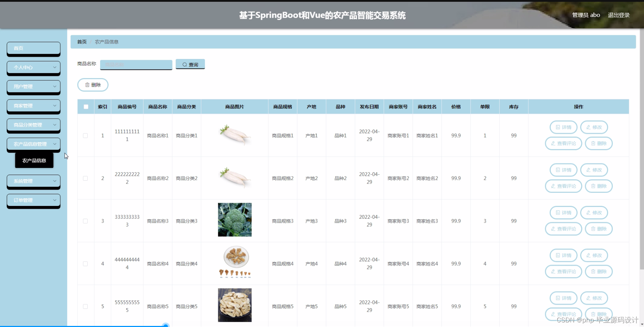
Task: Click 首页 in the breadcrumb
Action: pos(81,42)
